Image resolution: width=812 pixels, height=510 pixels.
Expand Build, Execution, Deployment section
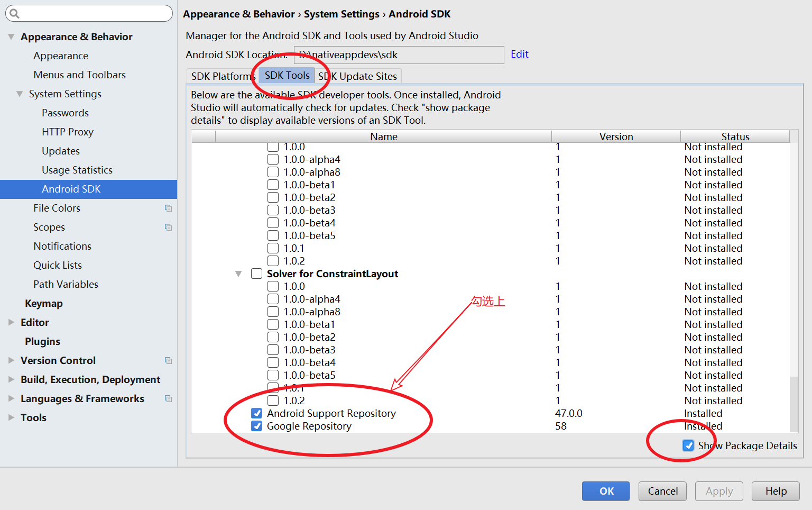point(11,379)
